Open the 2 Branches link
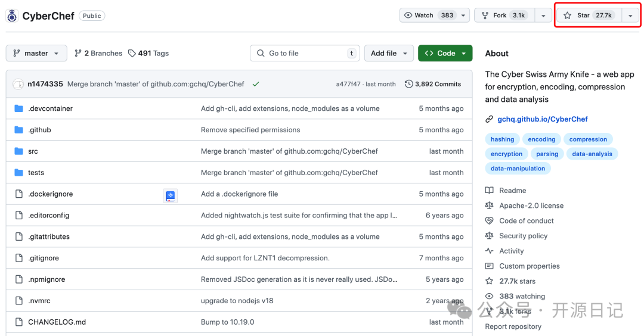Screen dimensions: 644x336 tap(98, 54)
